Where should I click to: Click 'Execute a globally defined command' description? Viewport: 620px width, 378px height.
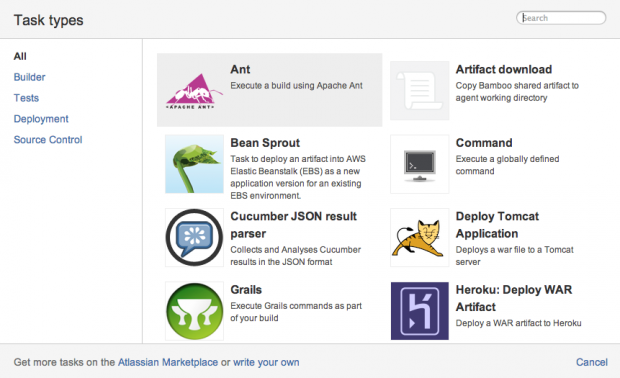pos(507,165)
